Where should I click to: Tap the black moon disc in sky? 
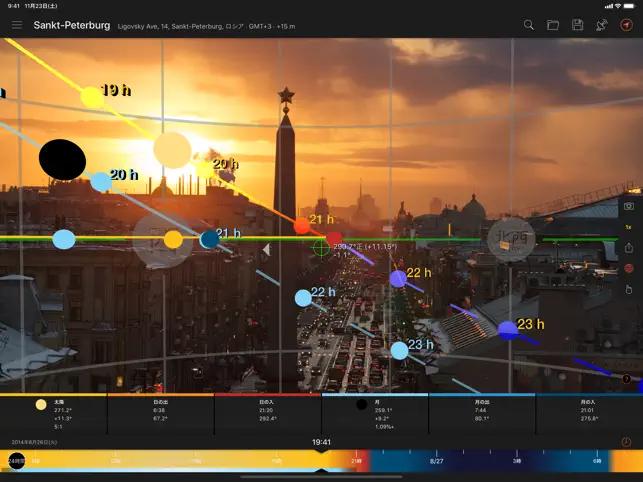[62, 160]
